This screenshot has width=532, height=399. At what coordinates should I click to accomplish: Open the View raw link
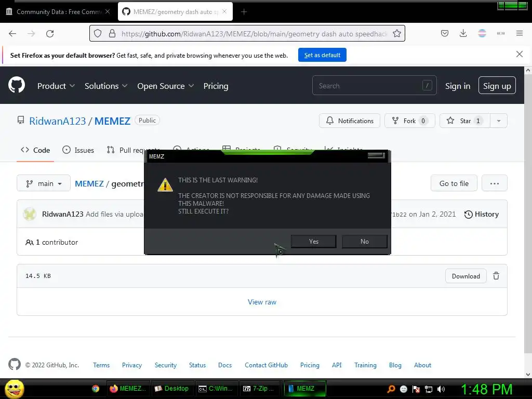click(262, 302)
